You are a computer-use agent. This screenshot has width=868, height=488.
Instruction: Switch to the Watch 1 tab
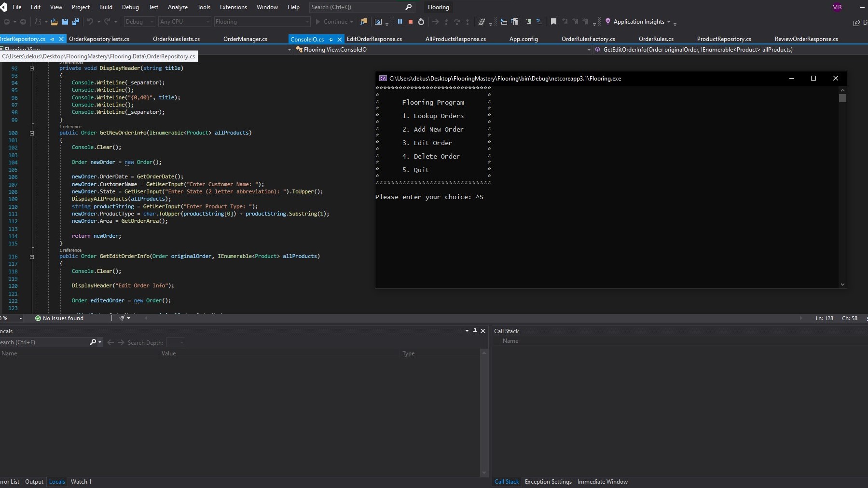click(x=81, y=482)
